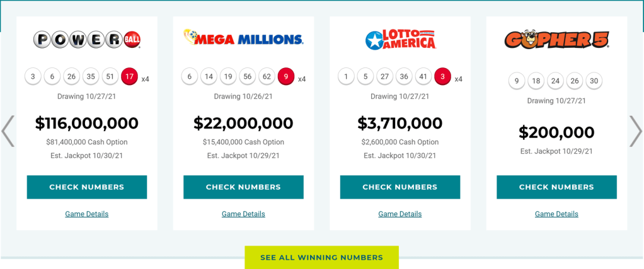The width and height of the screenshot is (644, 269).
Task: Click the Lotto America logo
Action: pyautogui.click(x=400, y=40)
